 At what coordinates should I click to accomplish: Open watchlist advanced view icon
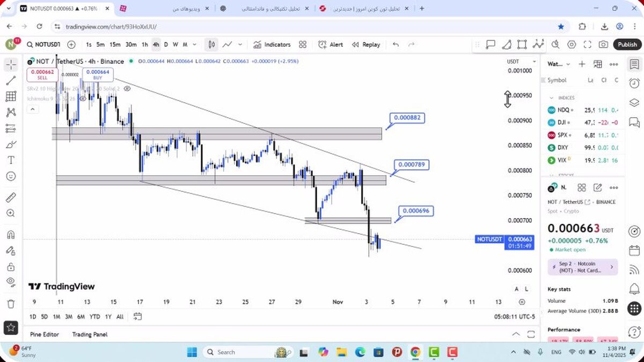(x=598, y=64)
